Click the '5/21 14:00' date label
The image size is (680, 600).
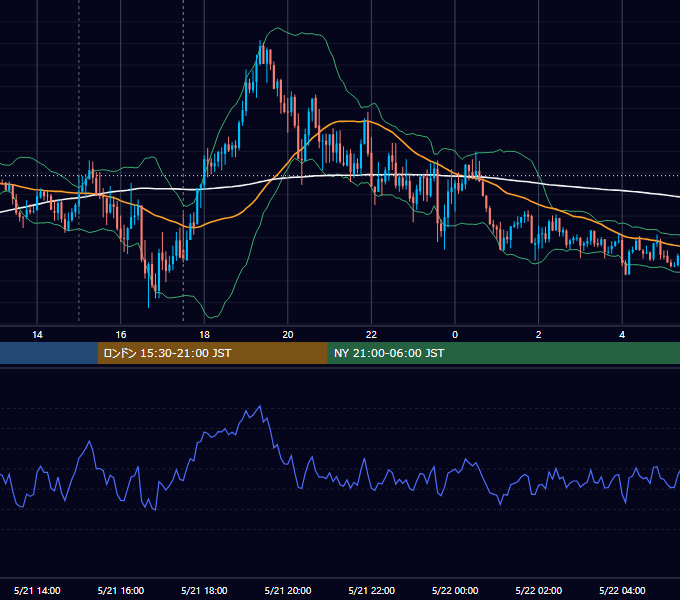pos(37,590)
